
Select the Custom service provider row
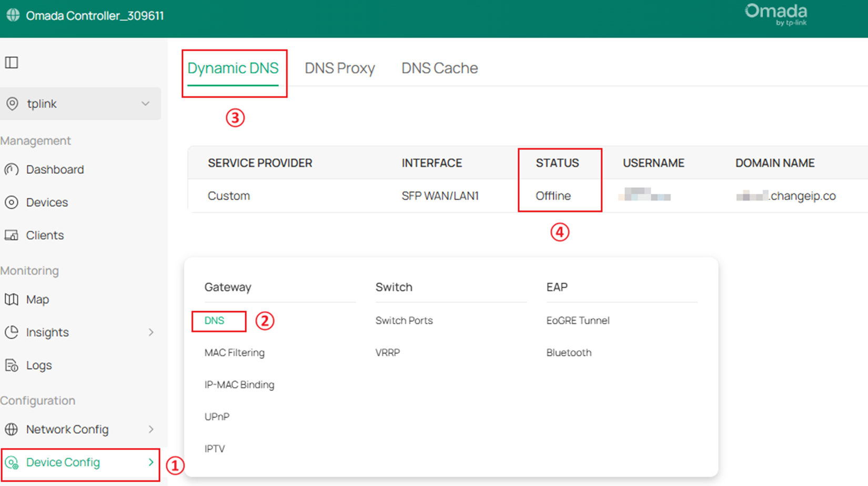pyautogui.click(x=229, y=195)
